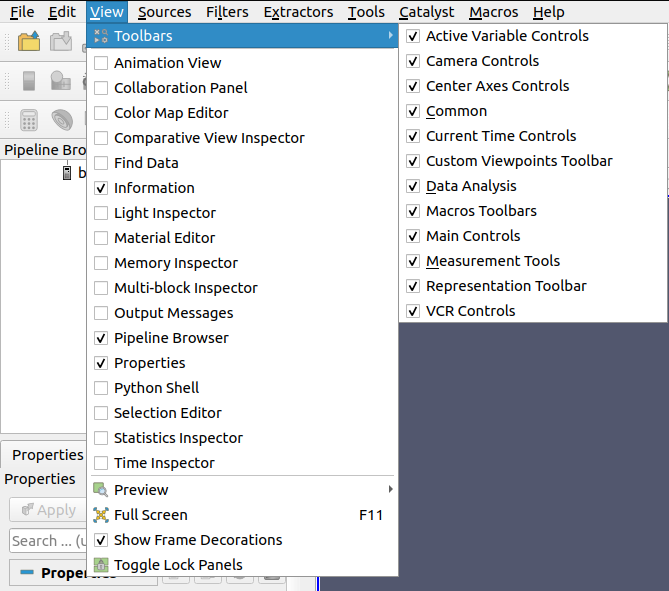Open the Filters menu

pyautogui.click(x=227, y=12)
